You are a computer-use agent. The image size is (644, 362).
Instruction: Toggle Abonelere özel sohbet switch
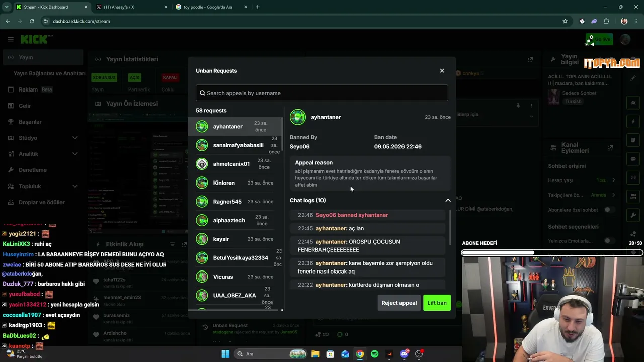tap(610, 210)
